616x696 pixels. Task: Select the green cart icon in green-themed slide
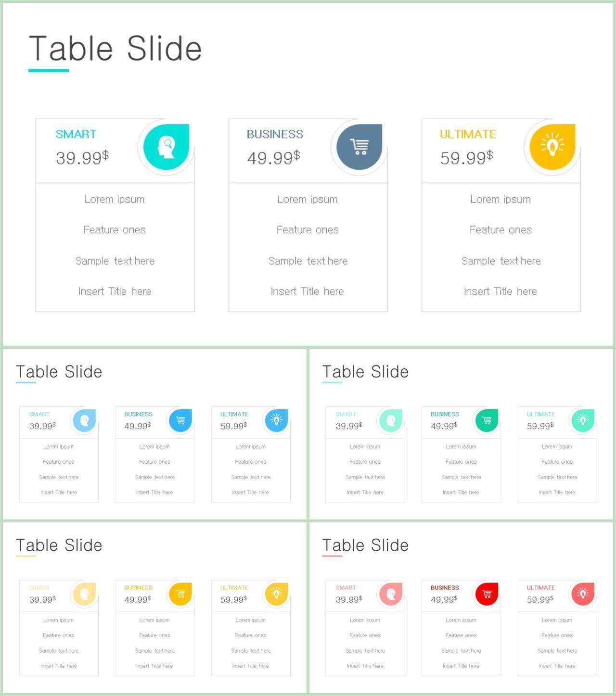tap(487, 420)
